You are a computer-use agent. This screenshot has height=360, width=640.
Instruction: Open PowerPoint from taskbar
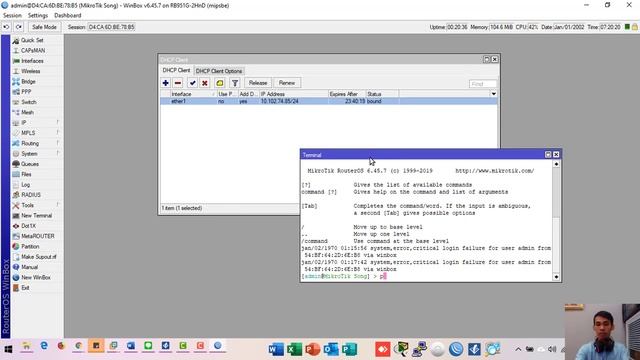click(312, 349)
